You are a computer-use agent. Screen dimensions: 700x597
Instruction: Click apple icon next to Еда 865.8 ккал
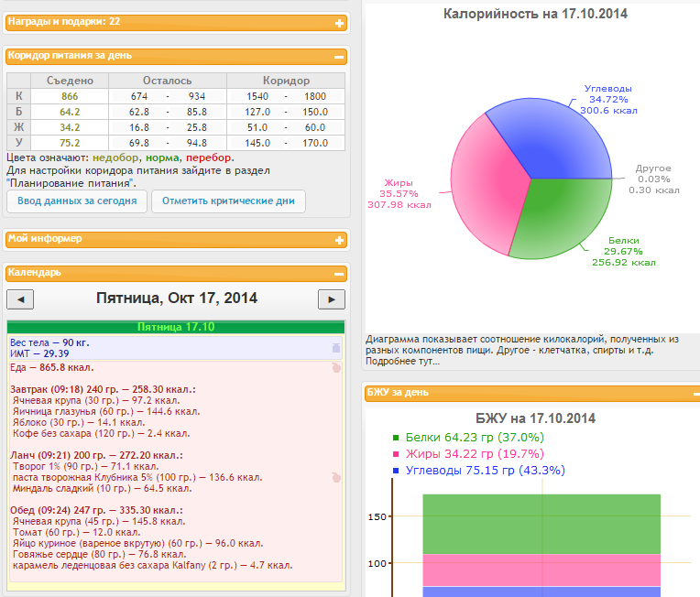pyautogui.click(x=336, y=368)
